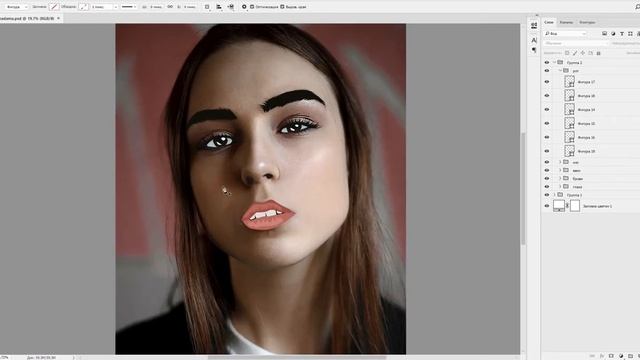Click the search icon at top right
This screenshot has height=360, width=640.
tap(637, 7)
